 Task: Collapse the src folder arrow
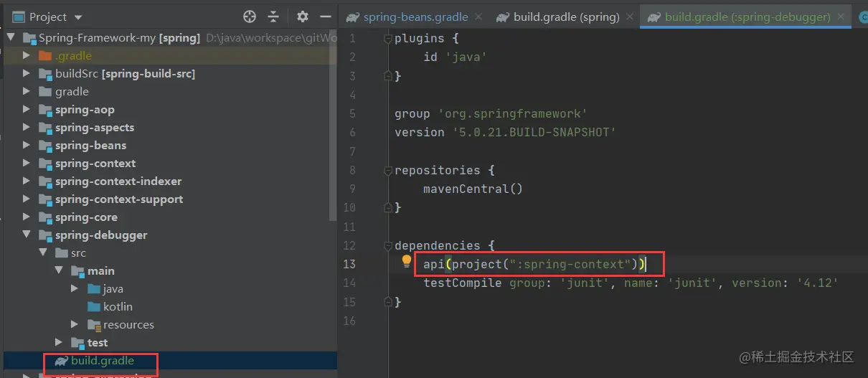pos(43,252)
